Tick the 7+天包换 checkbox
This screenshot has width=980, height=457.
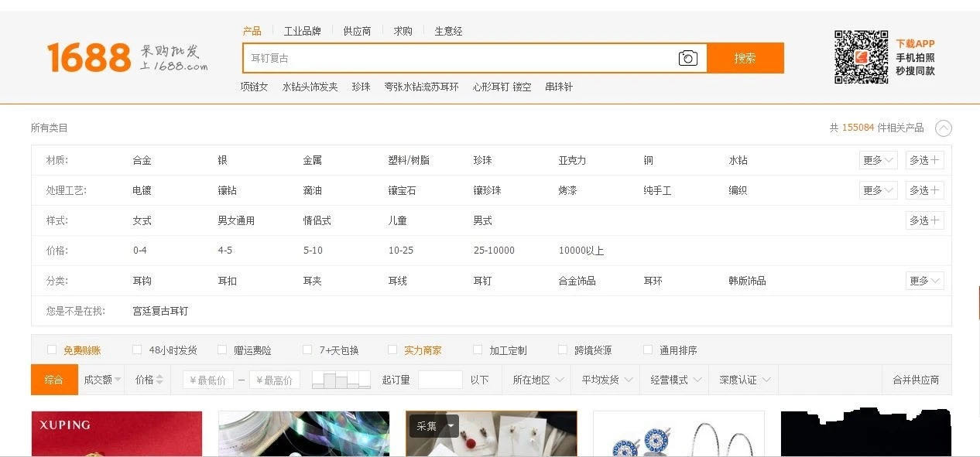click(x=307, y=350)
